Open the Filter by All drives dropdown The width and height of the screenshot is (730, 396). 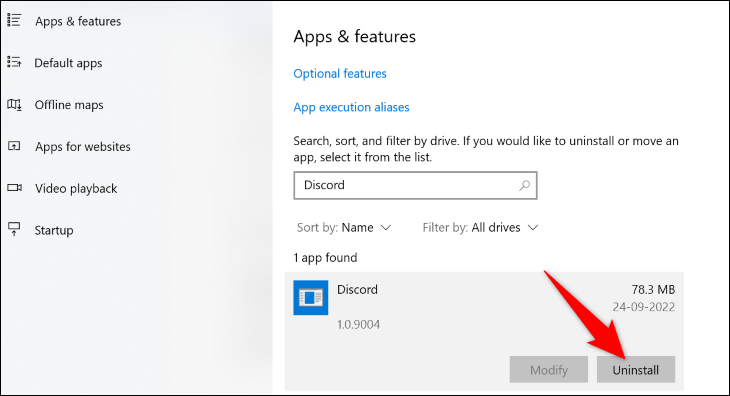pos(480,228)
